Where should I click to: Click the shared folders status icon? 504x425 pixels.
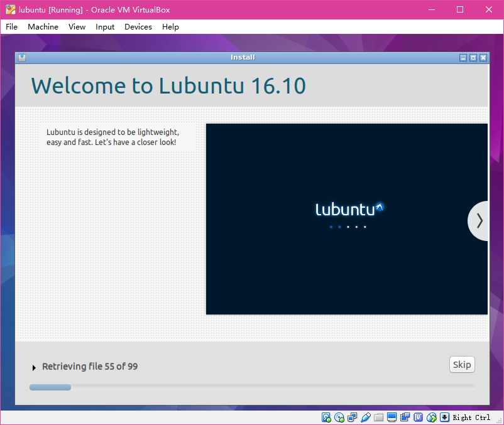(x=378, y=417)
